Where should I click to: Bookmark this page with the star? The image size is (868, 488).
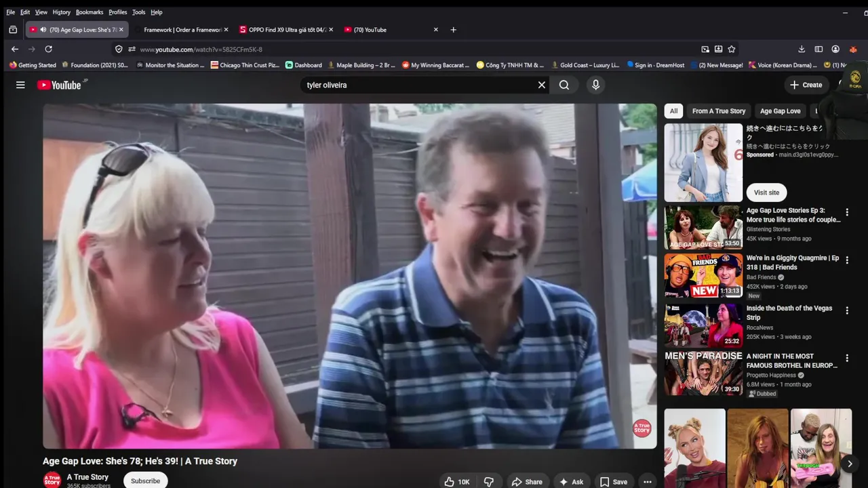[732, 49]
